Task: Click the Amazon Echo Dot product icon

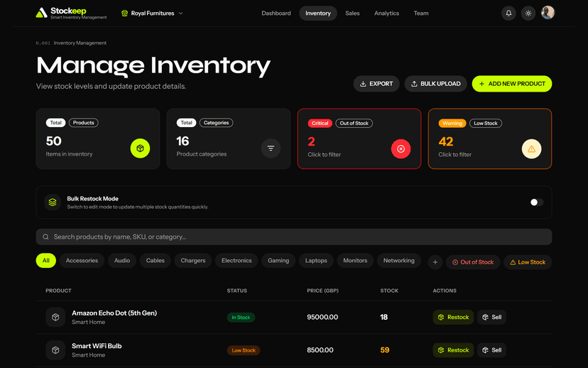Action: pyautogui.click(x=55, y=317)
